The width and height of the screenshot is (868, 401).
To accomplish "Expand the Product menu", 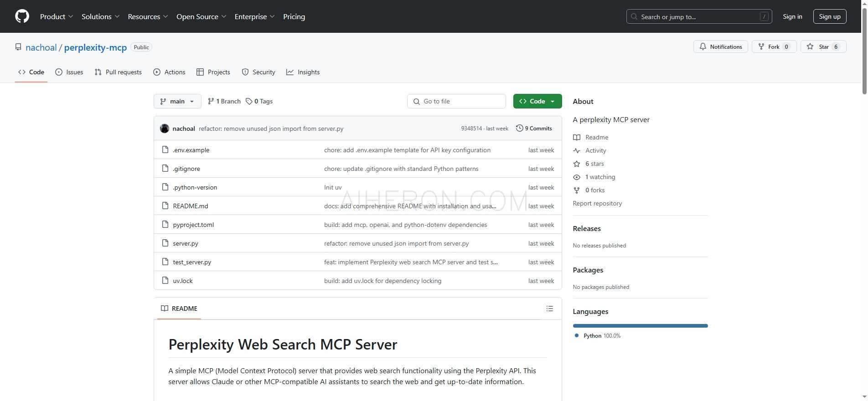I will [57, 16].
